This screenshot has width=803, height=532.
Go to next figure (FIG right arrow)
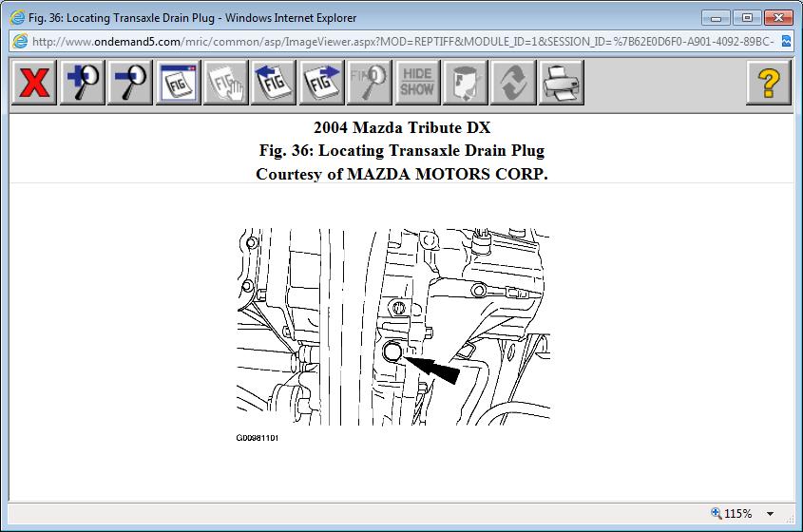(321, 83)
